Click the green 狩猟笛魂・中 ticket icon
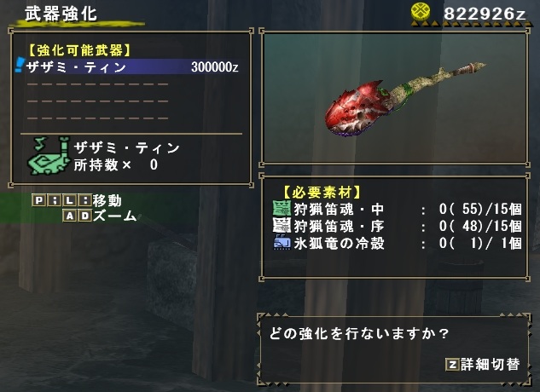The width and height of the screenshot is (540, 392). click(x=282, y=209)
